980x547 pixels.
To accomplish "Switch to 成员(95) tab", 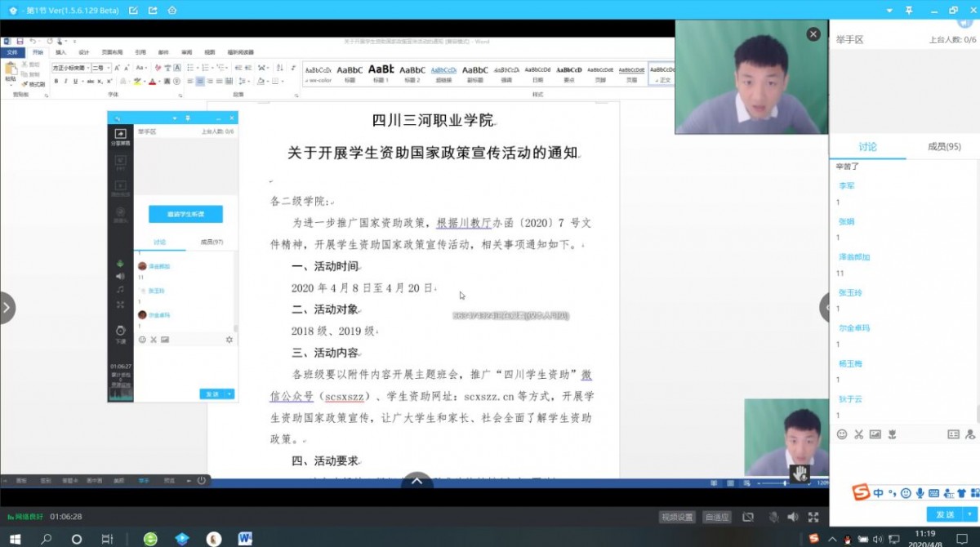I will coord(944,147).
